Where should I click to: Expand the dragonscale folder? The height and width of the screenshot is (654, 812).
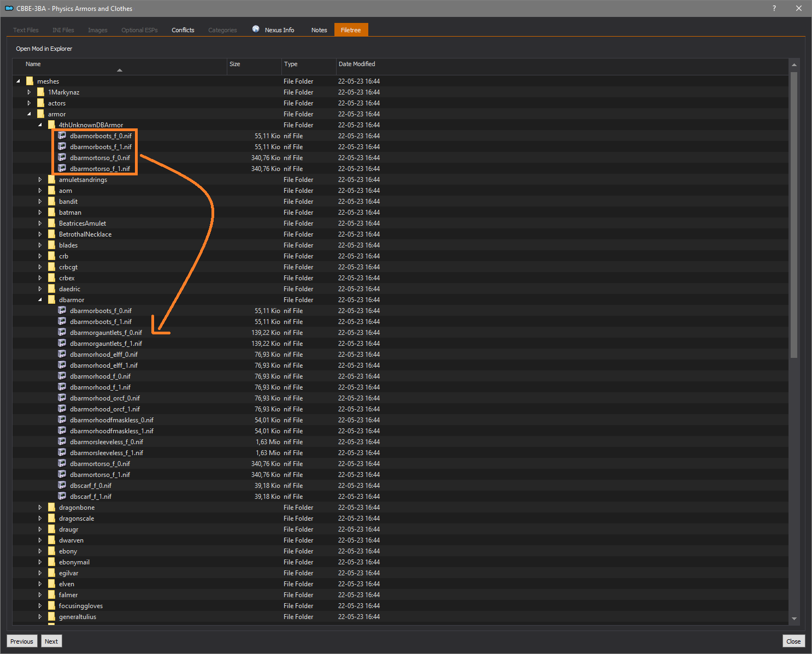[x=40, y=518]
